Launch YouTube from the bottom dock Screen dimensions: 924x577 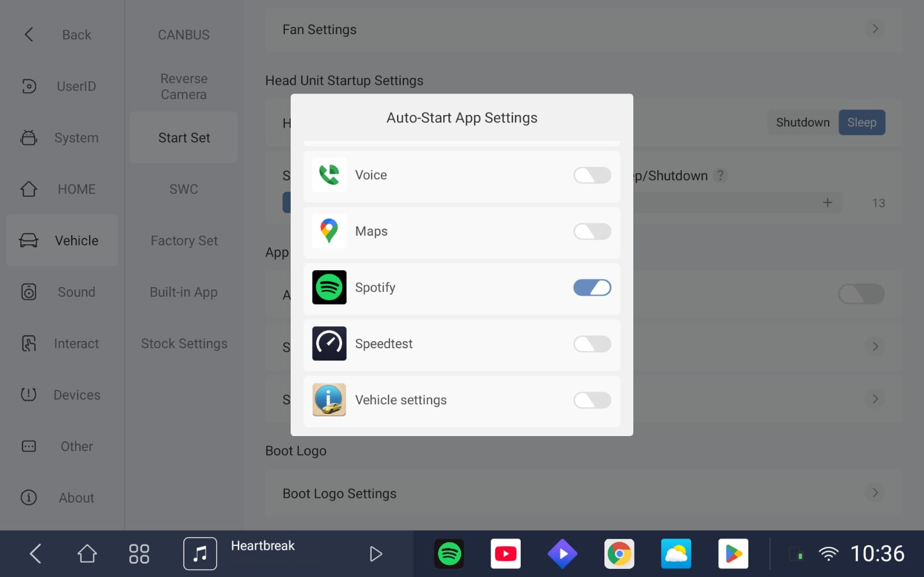pos(506,554)
